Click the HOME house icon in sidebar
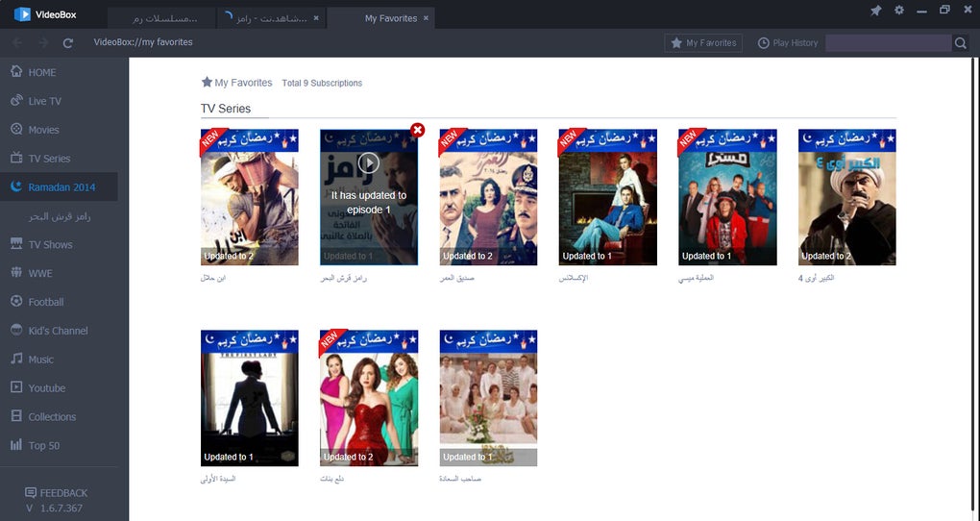The height and width of the screenshot is (521, 980). 16,71
